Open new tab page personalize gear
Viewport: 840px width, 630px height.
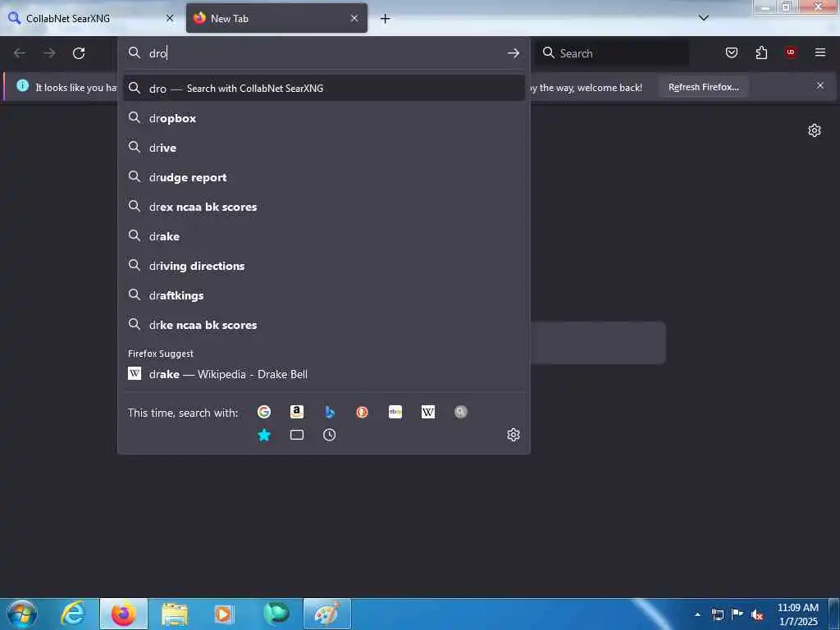click(x=815, y=130)
